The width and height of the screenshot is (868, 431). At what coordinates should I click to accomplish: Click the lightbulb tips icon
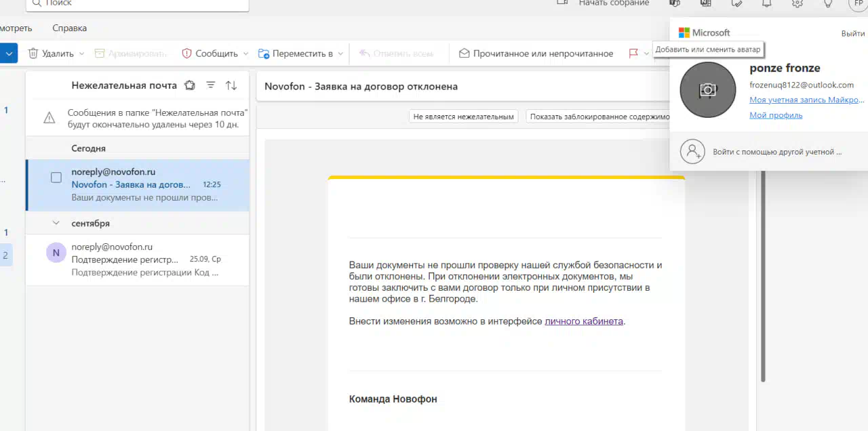[828, 3]
